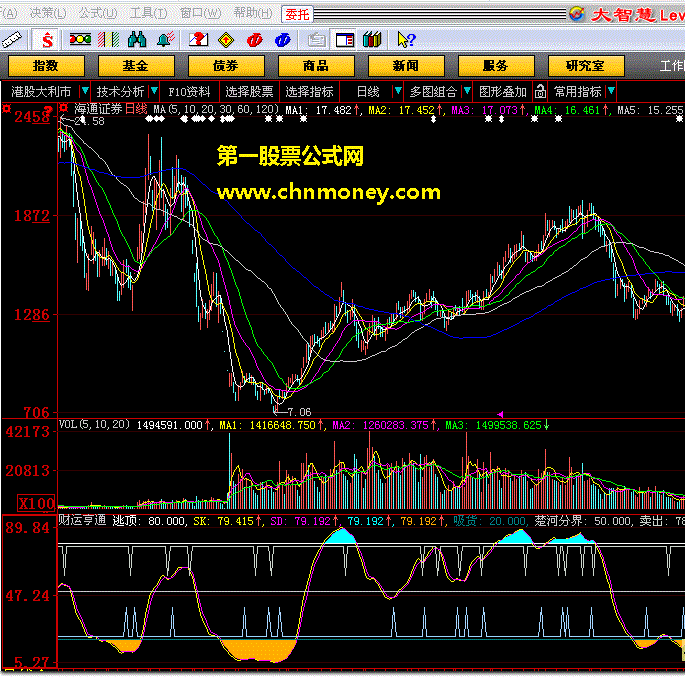Click the 技术分析 tab label
Image resolution: width=685 pixels, height=678 pixels.
pos(120,92)
